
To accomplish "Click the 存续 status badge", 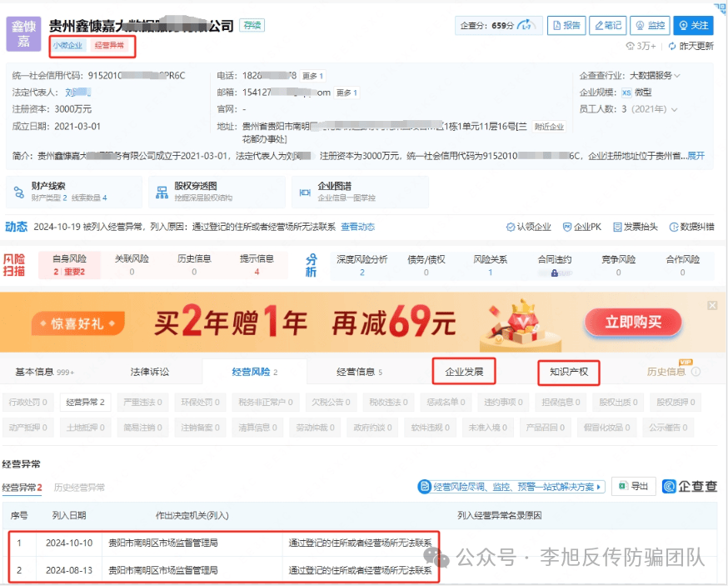I will point(252,25).
